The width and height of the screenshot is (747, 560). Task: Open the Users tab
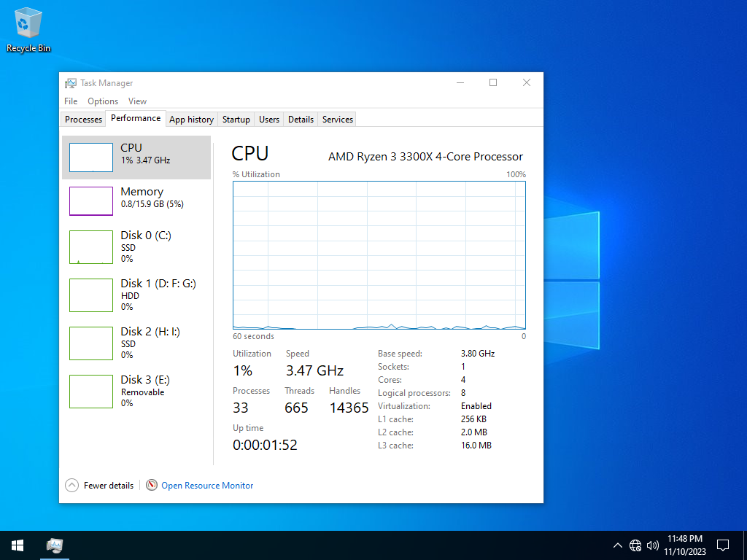pyautogui.click(x=268, y=120)
